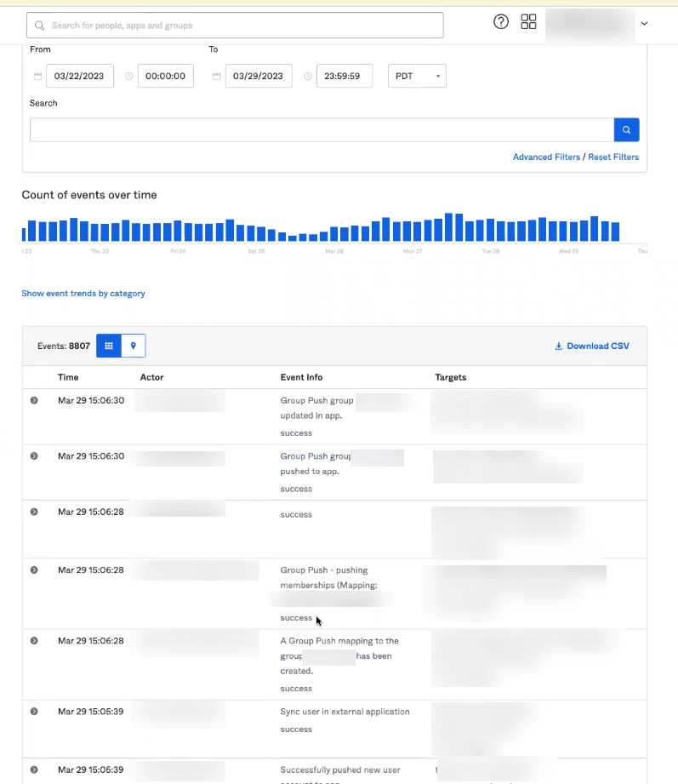Click Reset Filters link
The width and height of the screenshot is (678, 784).
[612, 157]
